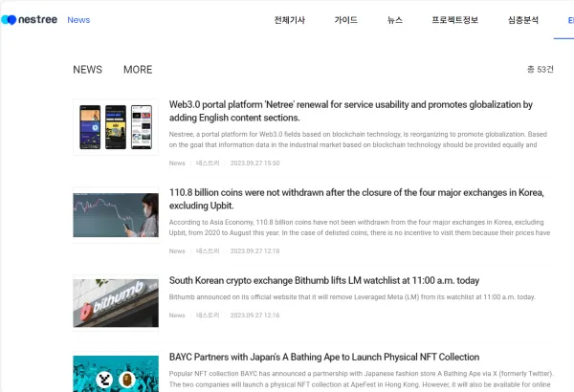Open the Web3.0 portal platform renewal headline
The image size is (574, 392).
(350, 111)
